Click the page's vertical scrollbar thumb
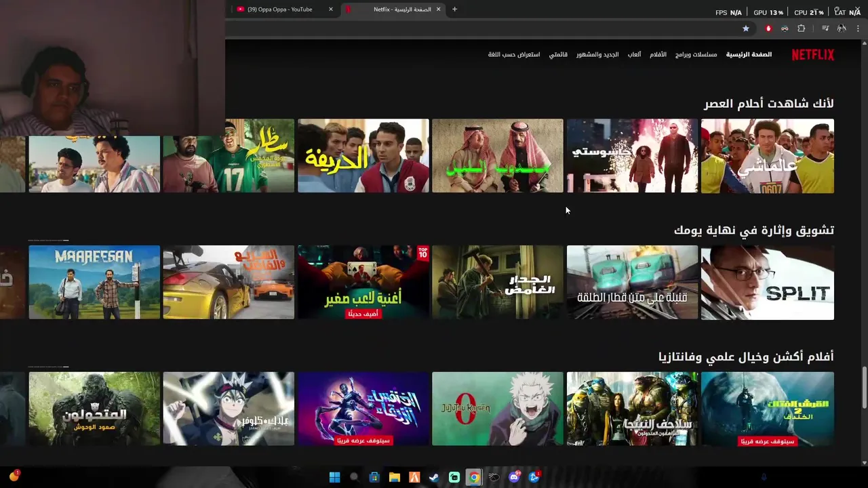Screen dimensions: 868x488 [864, 388]
